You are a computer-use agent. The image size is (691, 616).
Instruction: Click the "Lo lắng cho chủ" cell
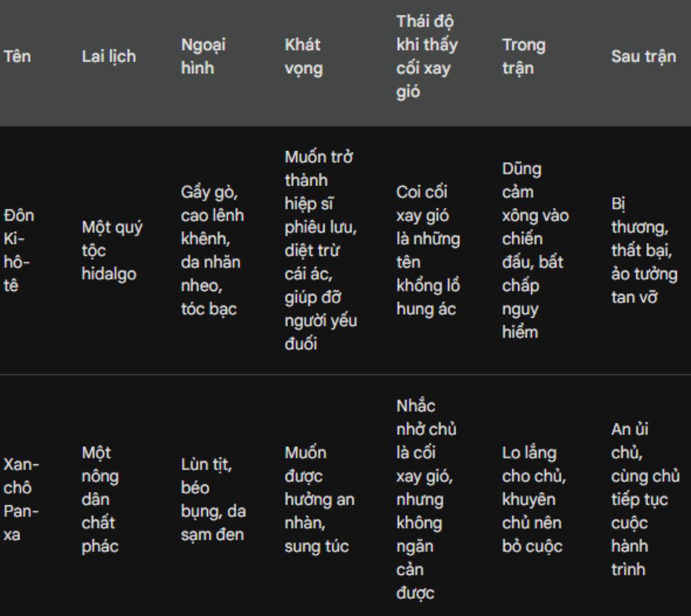[x=534, y=499]
